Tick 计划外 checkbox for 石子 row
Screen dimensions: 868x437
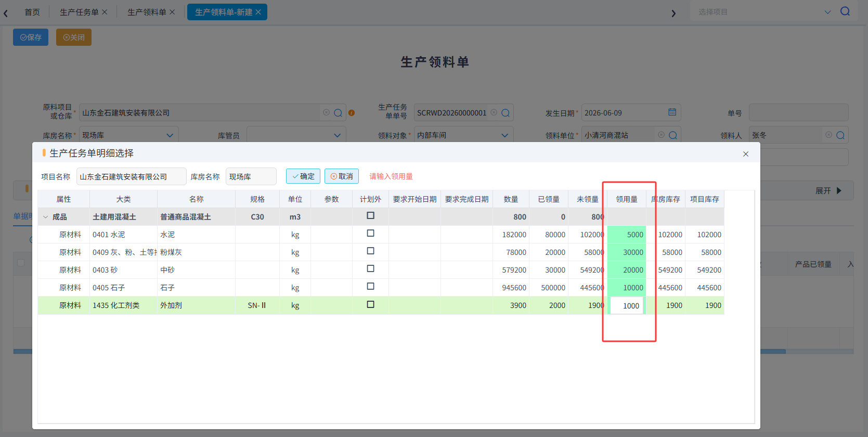coord(371,286)
